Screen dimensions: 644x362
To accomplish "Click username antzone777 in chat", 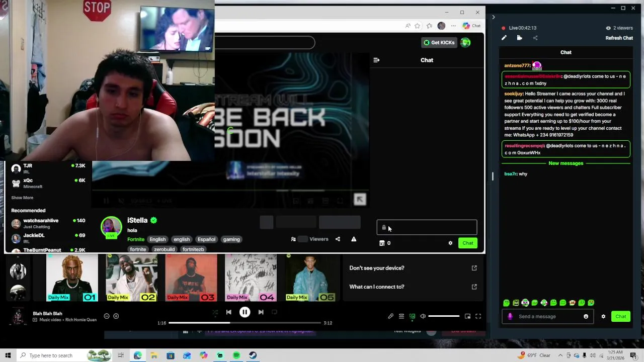I will (x=517, y=66).
